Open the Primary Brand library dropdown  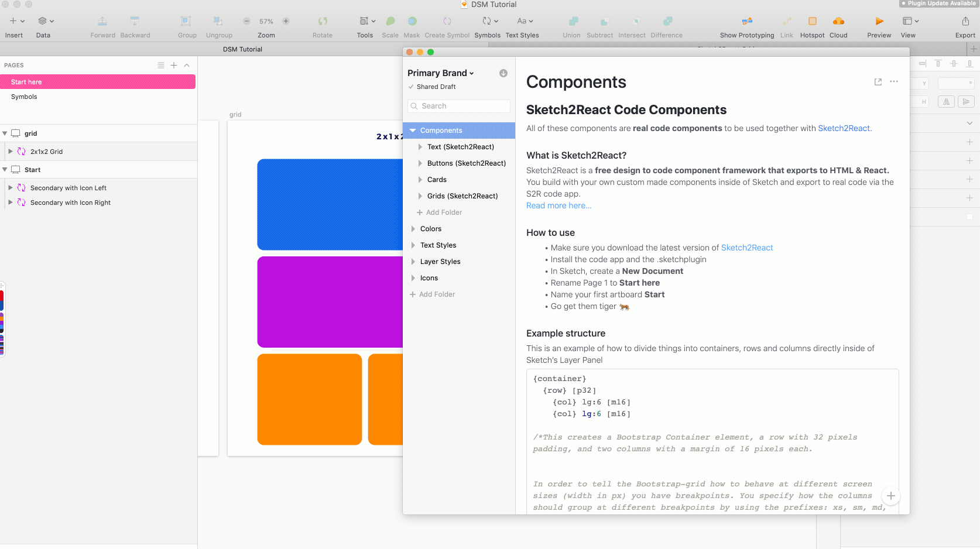click(441, 73)
